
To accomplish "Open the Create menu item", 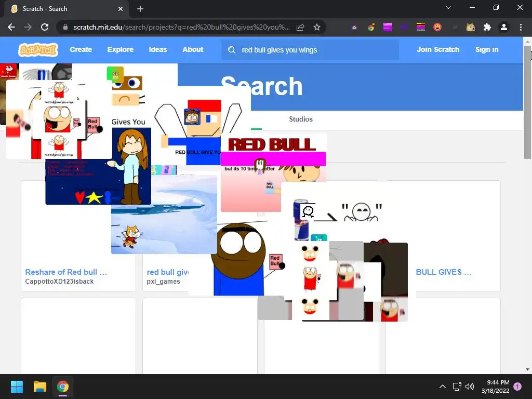I will [81, 49].
